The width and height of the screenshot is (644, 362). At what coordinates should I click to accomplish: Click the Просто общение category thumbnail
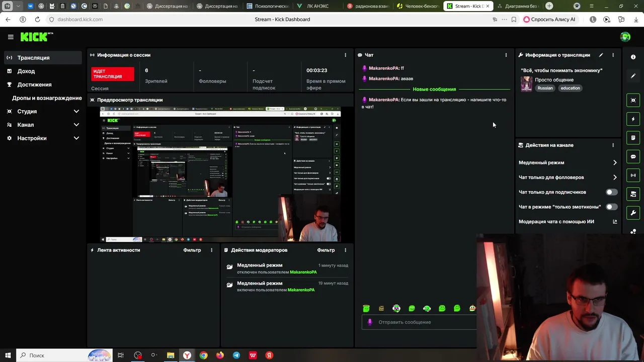[x=526, y=84]
